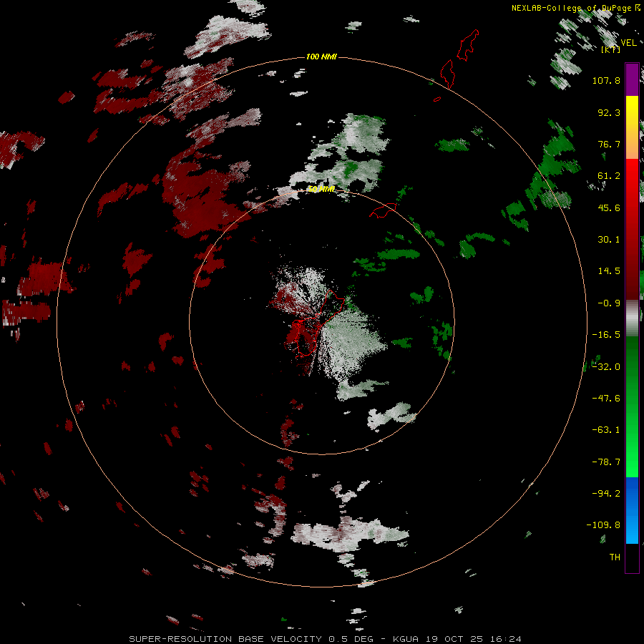
Task: Click the -94.2 value on the velocity scale
Action: pos(606,493)
